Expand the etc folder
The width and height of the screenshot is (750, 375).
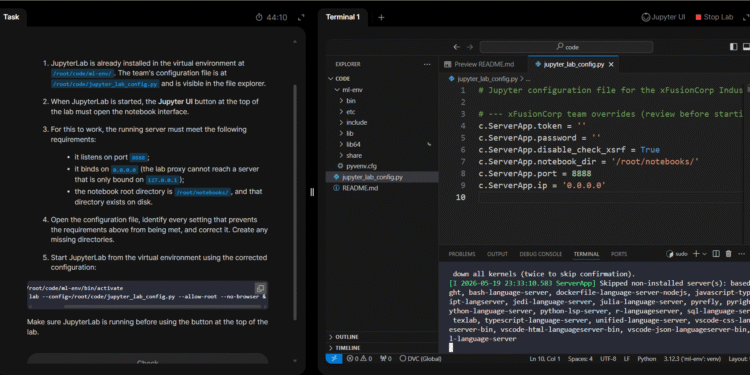tap(351, 111)
